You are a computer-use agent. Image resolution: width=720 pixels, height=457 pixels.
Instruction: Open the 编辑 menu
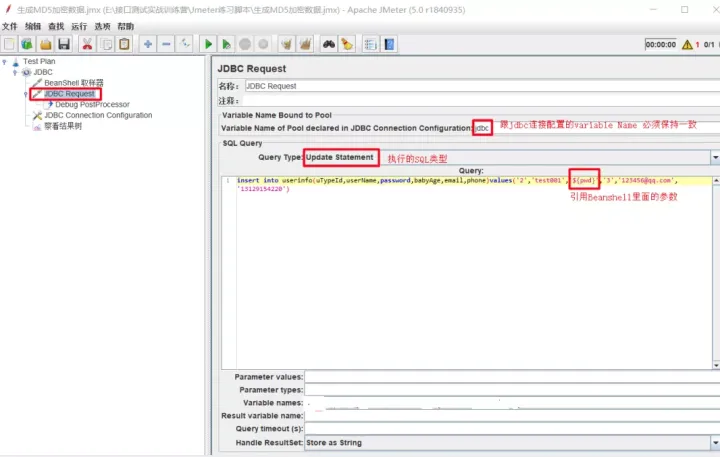pyautogui.click(x=33, y=26)
